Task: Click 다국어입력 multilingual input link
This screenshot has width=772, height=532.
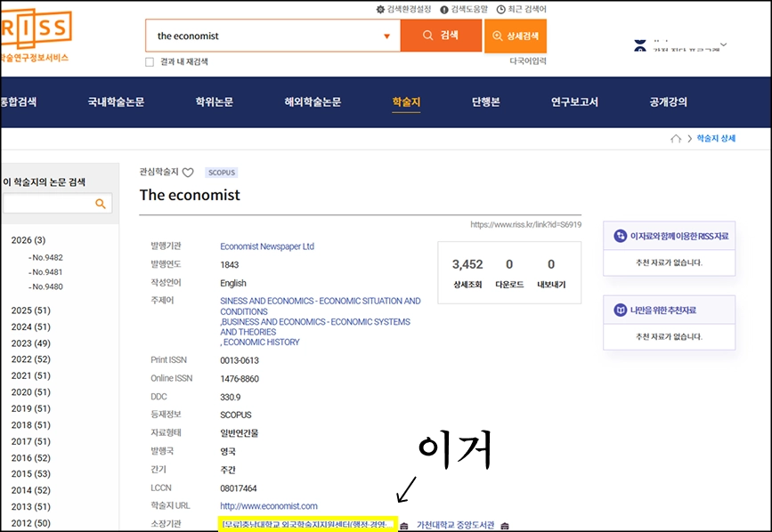Action: click(x=528, y=61)
